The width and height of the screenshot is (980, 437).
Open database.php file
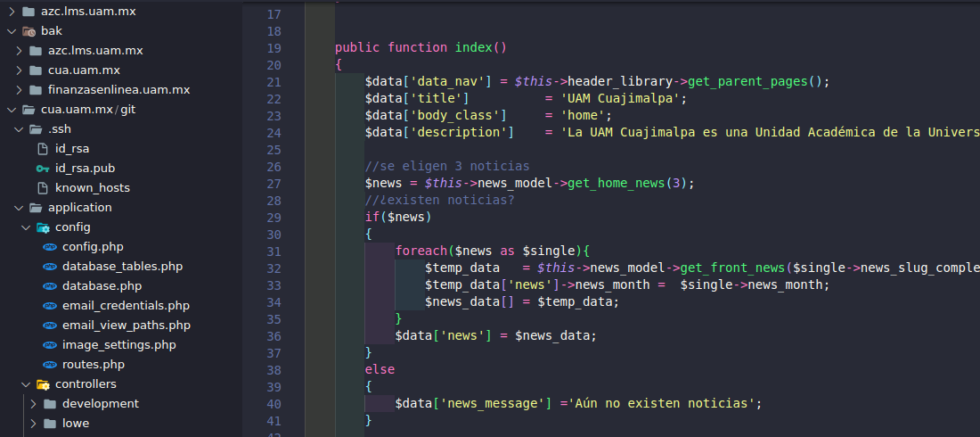pyautogui.click(x=102, y=286)
